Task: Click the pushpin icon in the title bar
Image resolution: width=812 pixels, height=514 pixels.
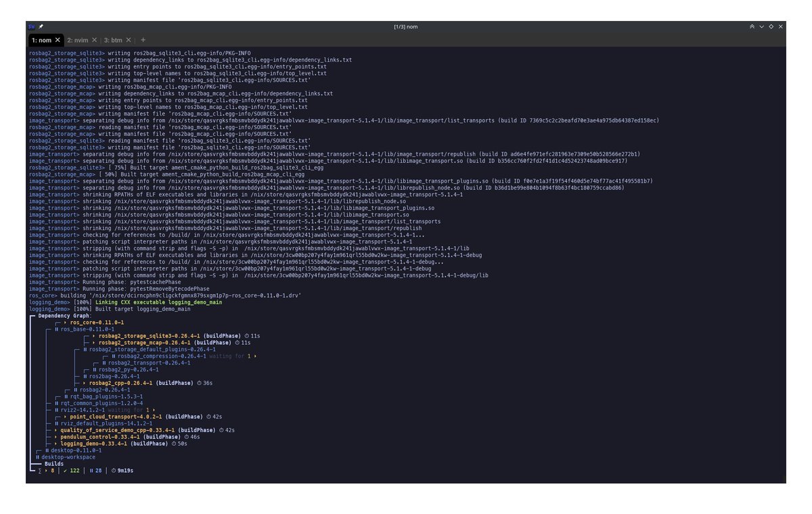Action: tap(40, 26)
